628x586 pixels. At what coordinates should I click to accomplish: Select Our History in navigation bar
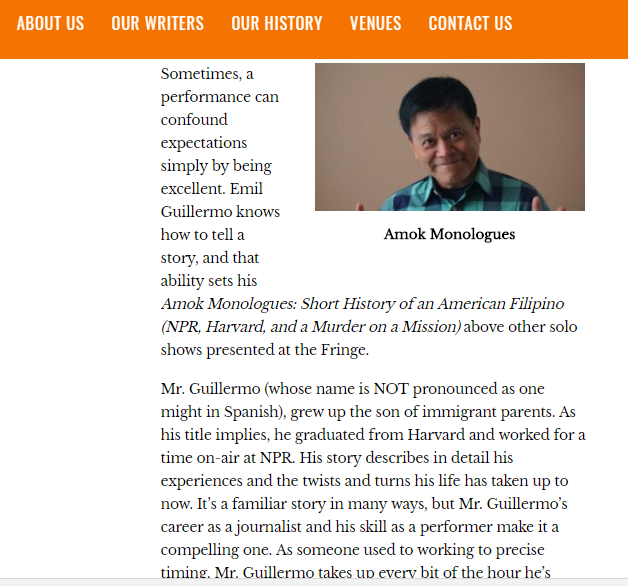pos(277,23)
